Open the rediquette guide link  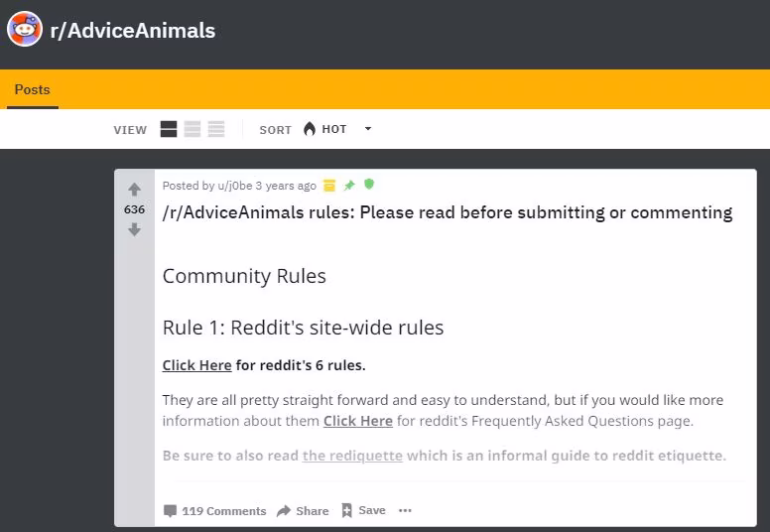[x=352, y=456]
